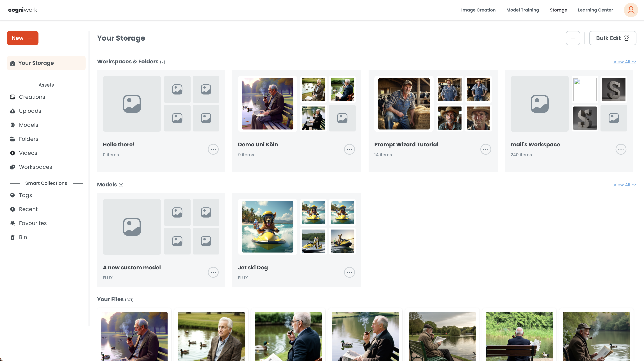Open the Models sidebar entry
Viewport: 644px width, 361px height.
(29, 125)
